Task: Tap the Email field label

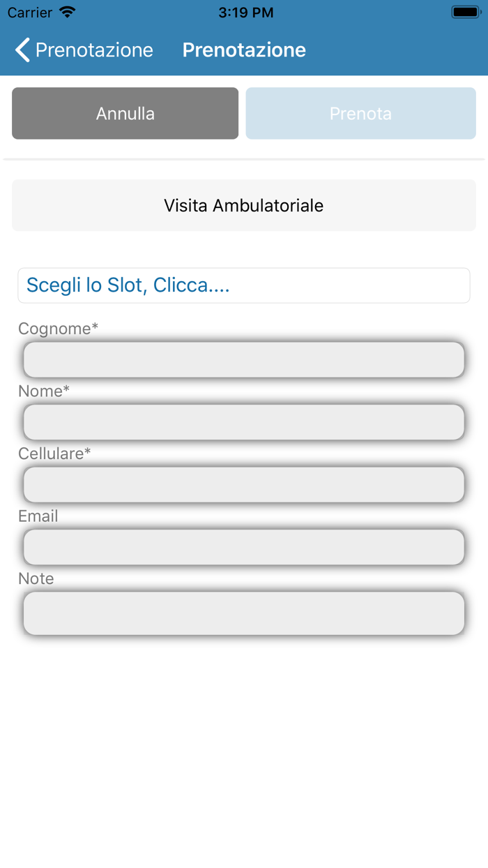Action: pyautogui.click(x=37, y=516)
